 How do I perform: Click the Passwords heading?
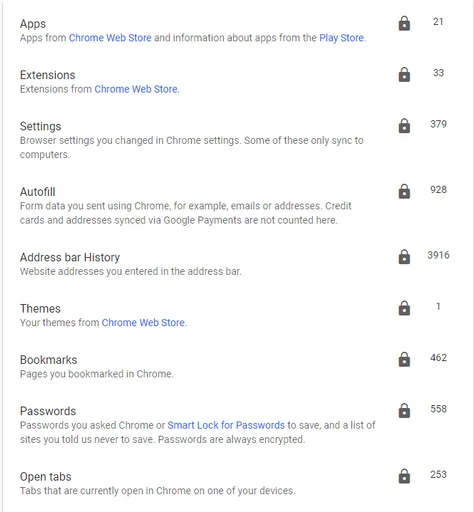48,411
